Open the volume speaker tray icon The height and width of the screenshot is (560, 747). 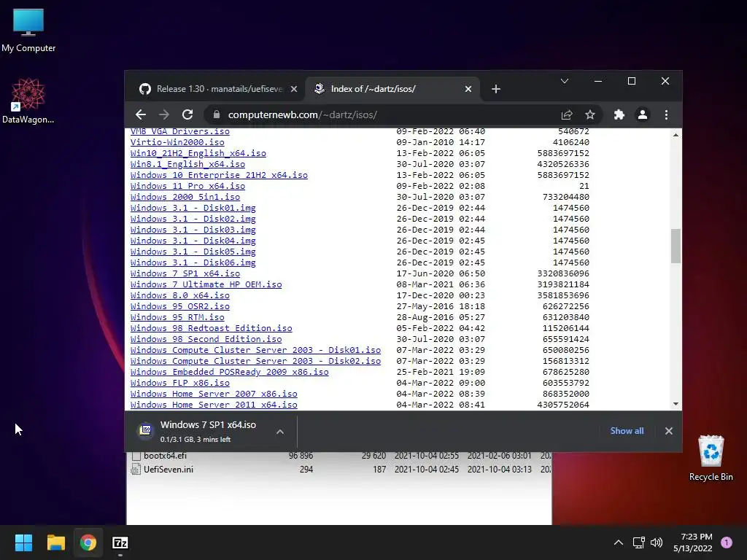point(657,542)
